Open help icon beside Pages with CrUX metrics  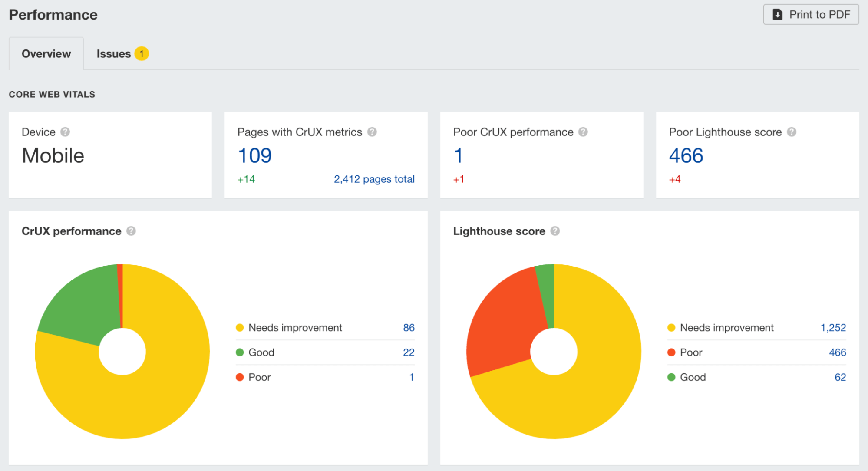tap(372, 132)
